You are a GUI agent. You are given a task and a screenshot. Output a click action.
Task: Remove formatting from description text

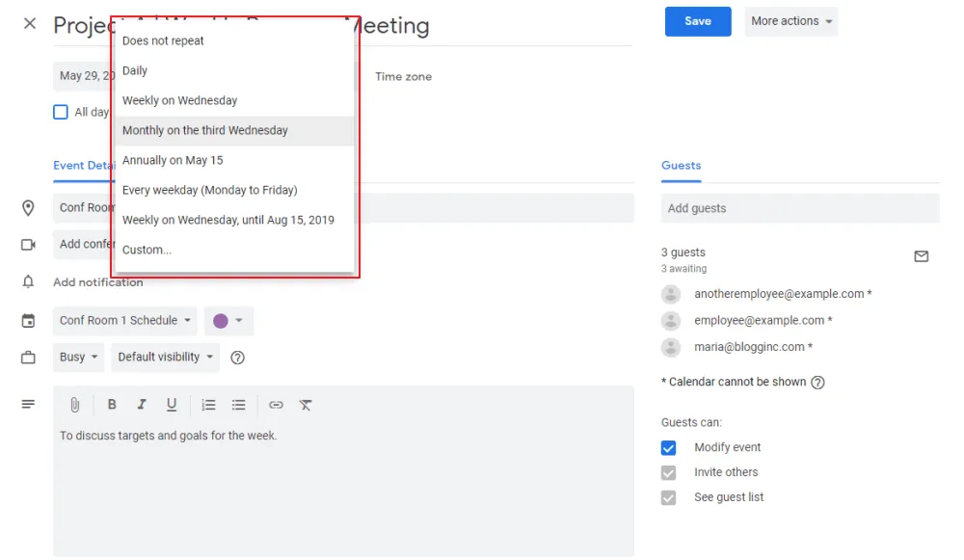[306, 405]
